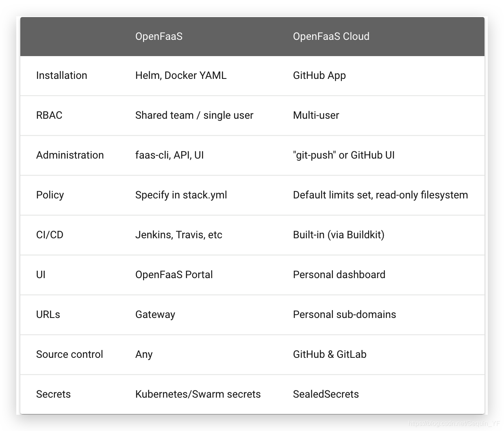Click the 'OpenFaaS Portal' cell
Viewport: 504px width, 431px height.
tap(174, 274)
